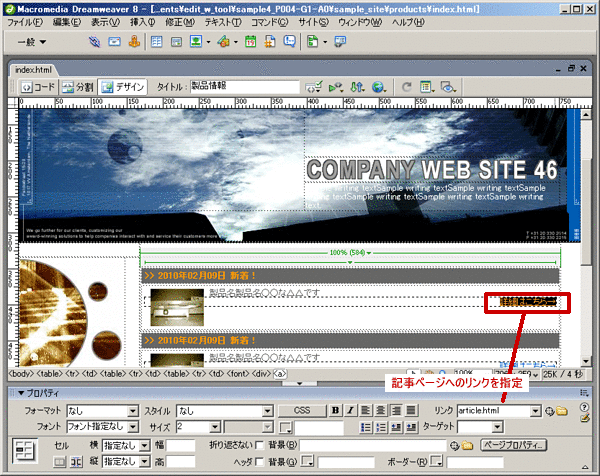Insert a hyperlink from the Insert bar
The width and height of the screenshot is (600, 476).
click(x=94, y=41)
